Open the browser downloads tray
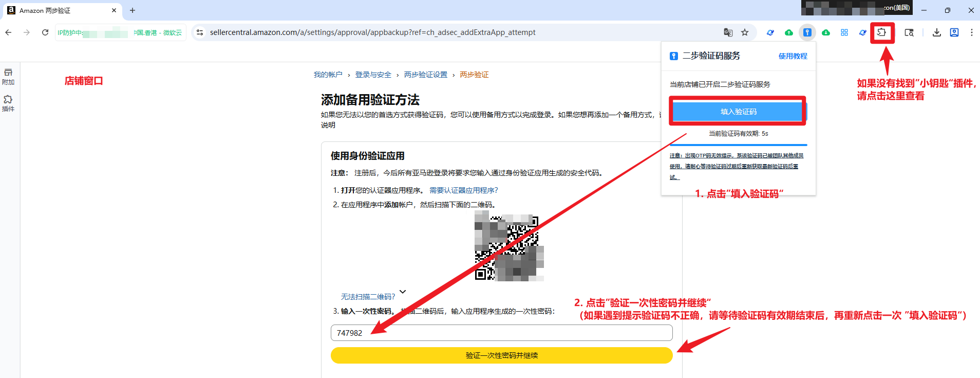The height and width of the screenshot is (378, 980). pos(937,32)
